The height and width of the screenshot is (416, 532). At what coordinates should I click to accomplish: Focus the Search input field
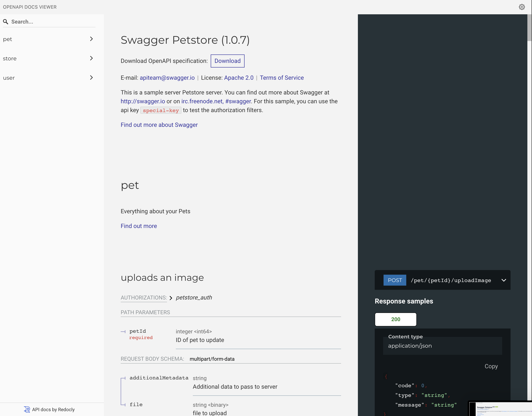point(52,22)
